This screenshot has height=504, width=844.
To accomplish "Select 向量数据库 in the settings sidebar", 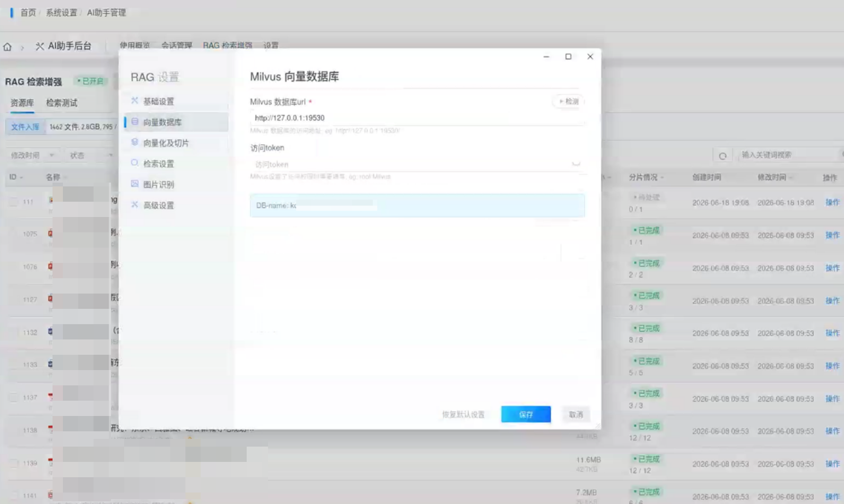I will click(176, 122).
